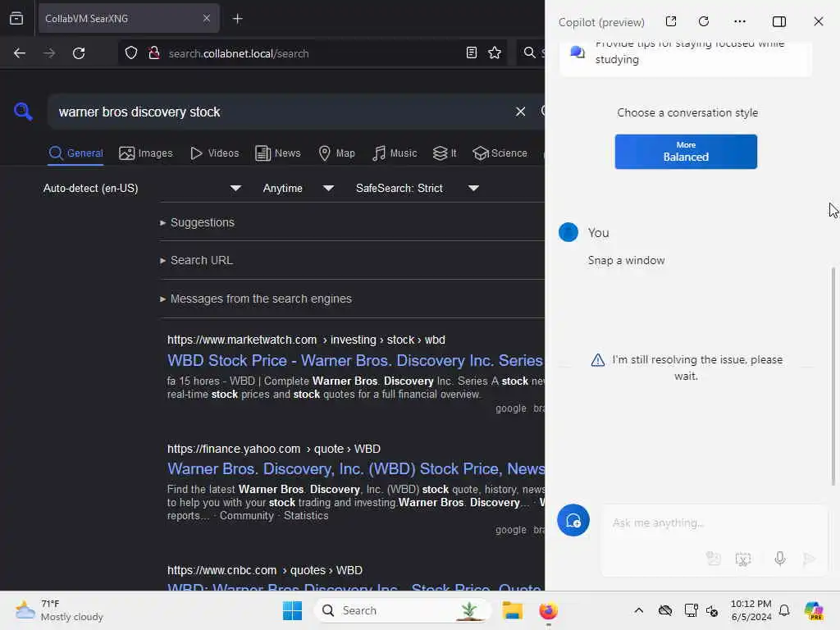Close the Copilot preview panel
The image size is (840, 630).
pos(818,21)
